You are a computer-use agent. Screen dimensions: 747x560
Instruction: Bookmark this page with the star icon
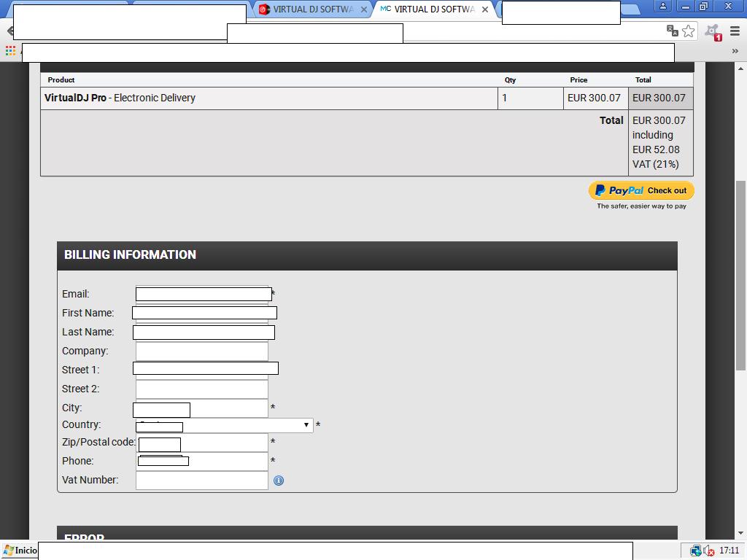click(x=689, y=31)
